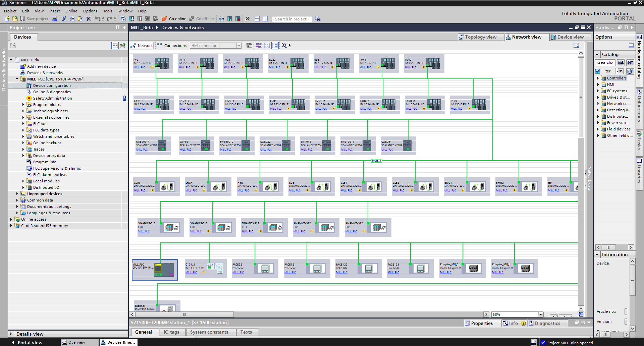Toggle project tree overview display icon
The height and width of the screenshot is (346, 644).
point(115,45)
